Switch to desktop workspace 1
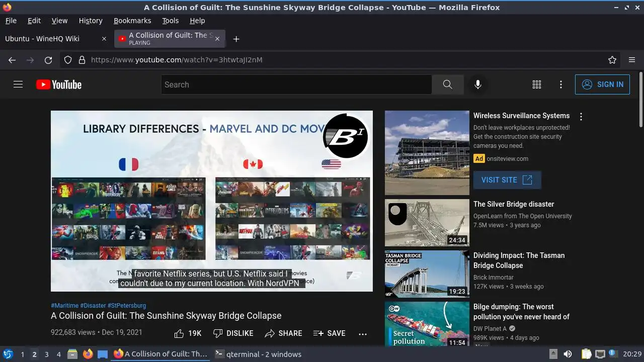Viewport: 644px width, 362px height. [22, 354]
